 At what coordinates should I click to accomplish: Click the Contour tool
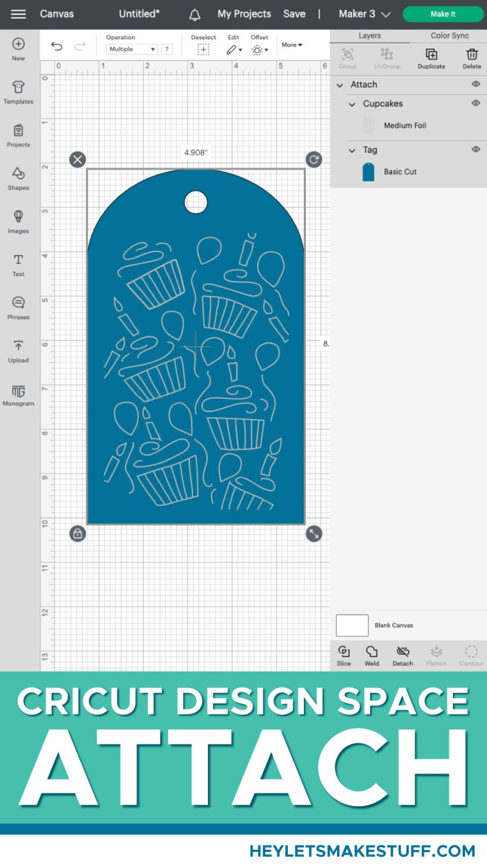pyautogui.click(x=471, y=656)
